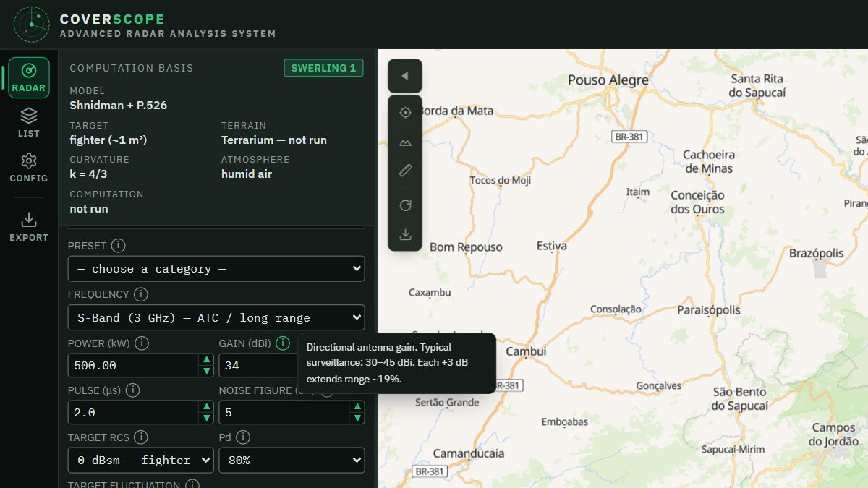Open the Pd 80% dropdown

click(292, 460)
